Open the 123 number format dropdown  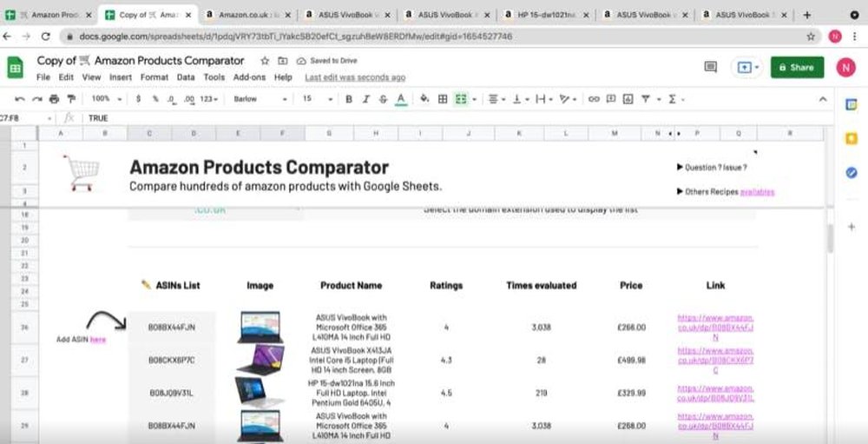(209, 99)
